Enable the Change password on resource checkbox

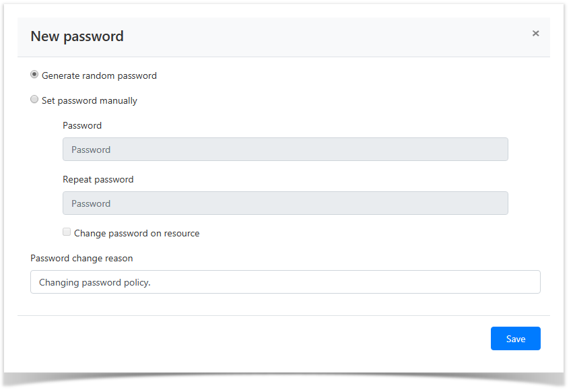(67, 232)
